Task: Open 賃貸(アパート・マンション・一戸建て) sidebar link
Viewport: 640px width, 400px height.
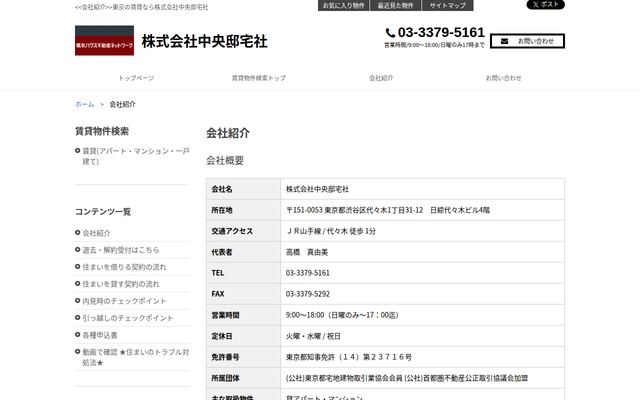Action: pyautogui.click(x=136, y=156)
